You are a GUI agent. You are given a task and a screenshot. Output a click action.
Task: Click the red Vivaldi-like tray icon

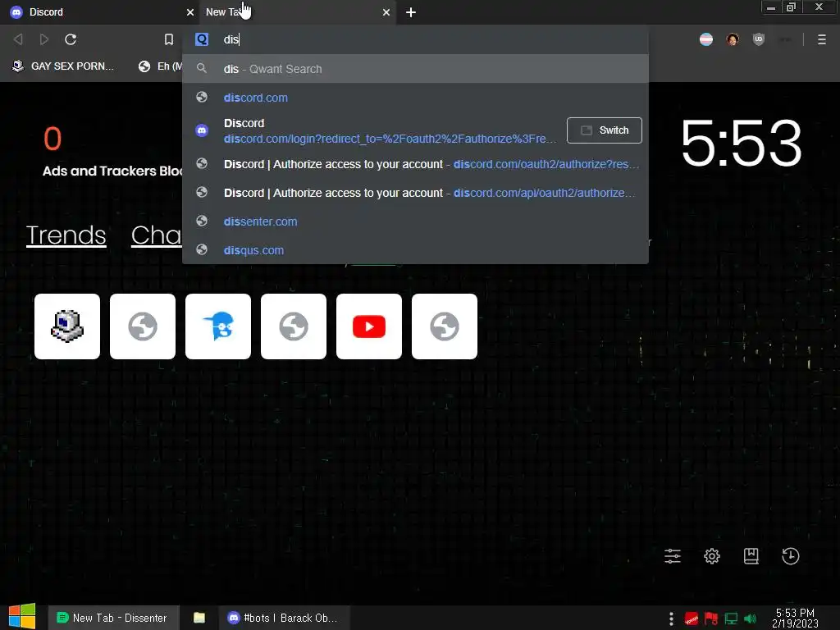691,619
